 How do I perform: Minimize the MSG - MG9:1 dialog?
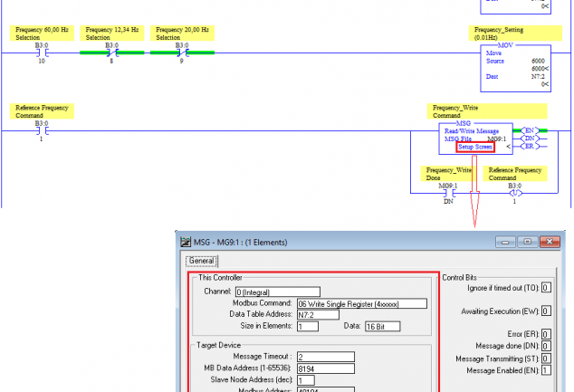point(505,242)
